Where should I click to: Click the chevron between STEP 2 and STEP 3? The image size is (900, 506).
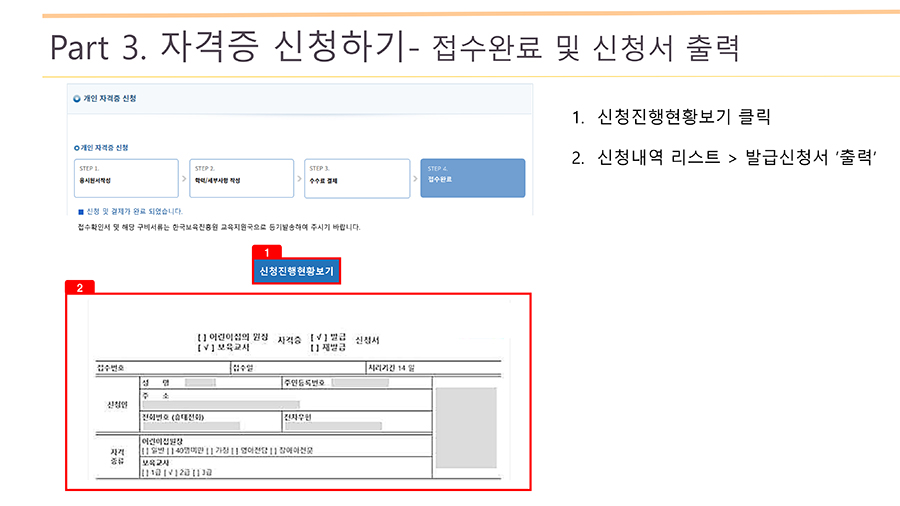pos(299,178)
